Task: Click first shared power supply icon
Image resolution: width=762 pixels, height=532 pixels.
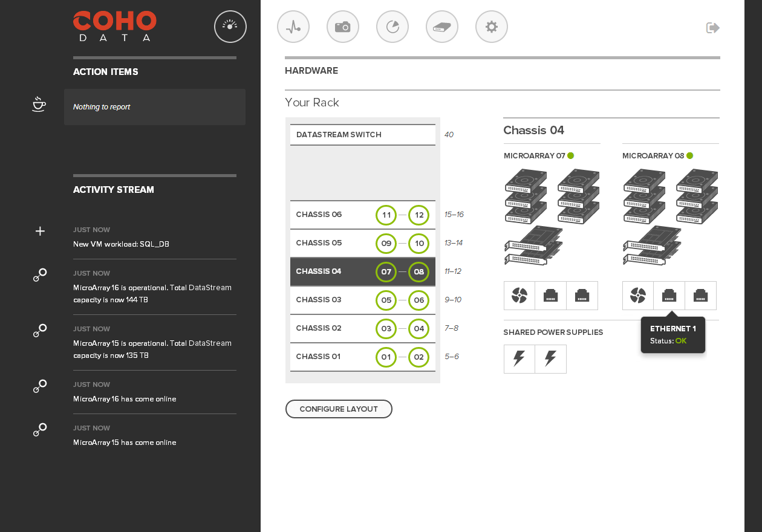Action: pyautogui.click(x=519, y=359)
